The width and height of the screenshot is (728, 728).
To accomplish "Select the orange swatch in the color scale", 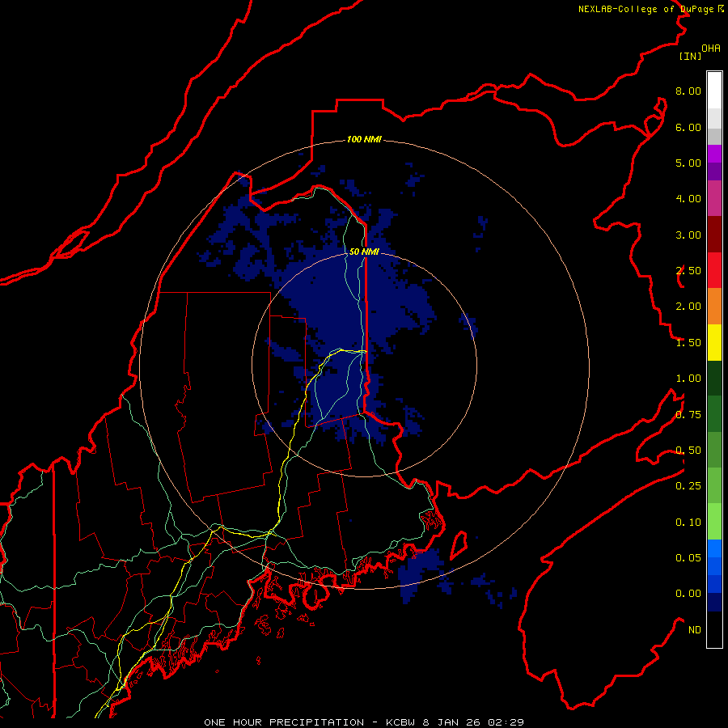I will click(x=714, y=306).
